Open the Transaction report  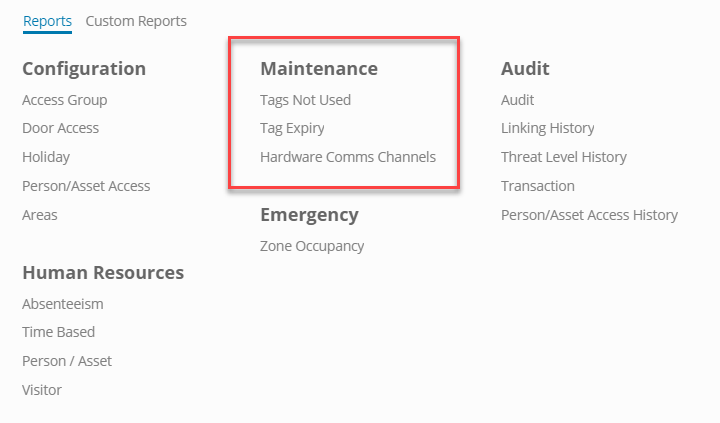537,186
